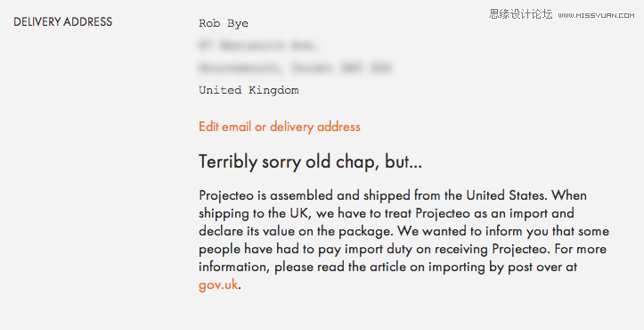Viewport: 644px width, 330px height.
Task: Click the Chinese watermark 思缘设计论坛
Action: pos(521,14)
